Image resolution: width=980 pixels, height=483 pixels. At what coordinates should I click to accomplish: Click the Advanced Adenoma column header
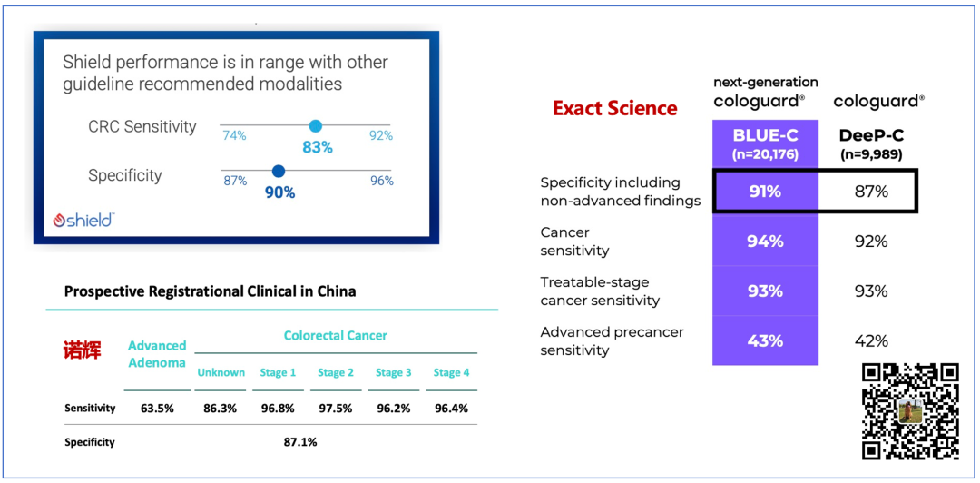(157, 354)
